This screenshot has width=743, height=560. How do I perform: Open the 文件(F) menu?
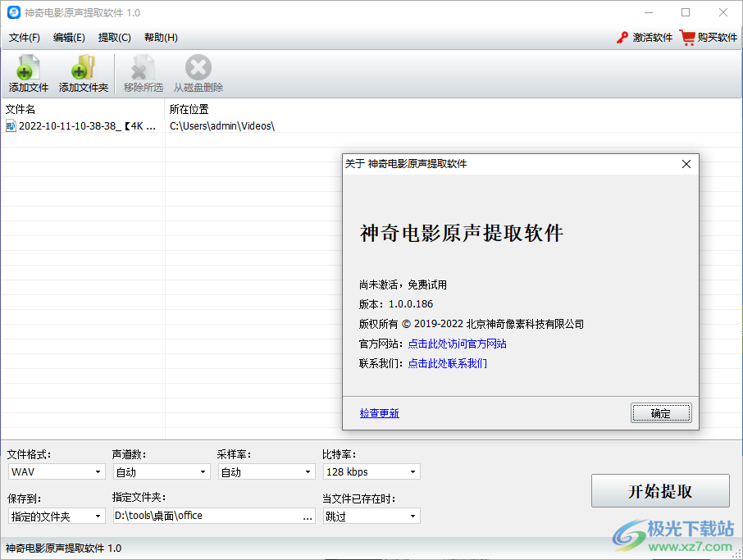click(x=25, y=38)
